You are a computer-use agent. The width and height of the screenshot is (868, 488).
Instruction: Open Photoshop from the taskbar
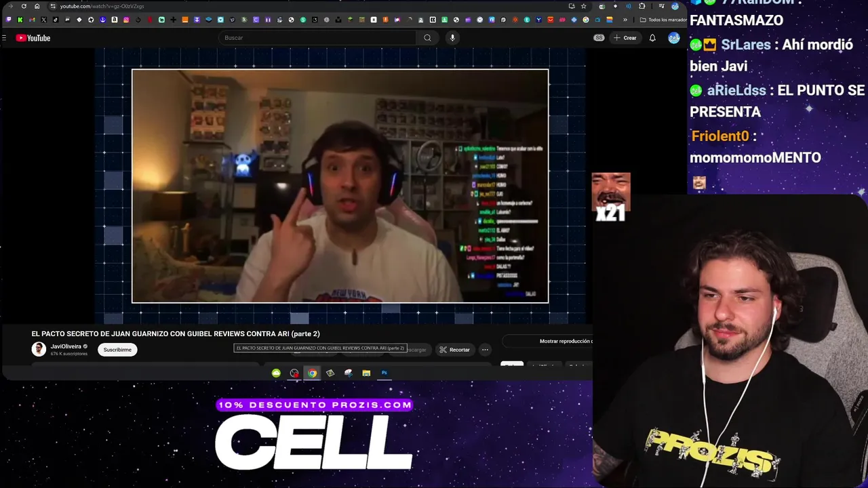pyautogui.click(x=384, y=373)
